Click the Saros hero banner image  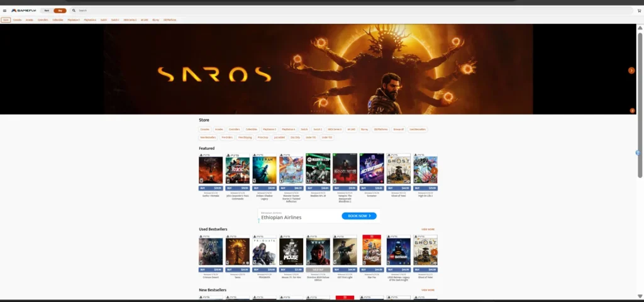point(318,69)
